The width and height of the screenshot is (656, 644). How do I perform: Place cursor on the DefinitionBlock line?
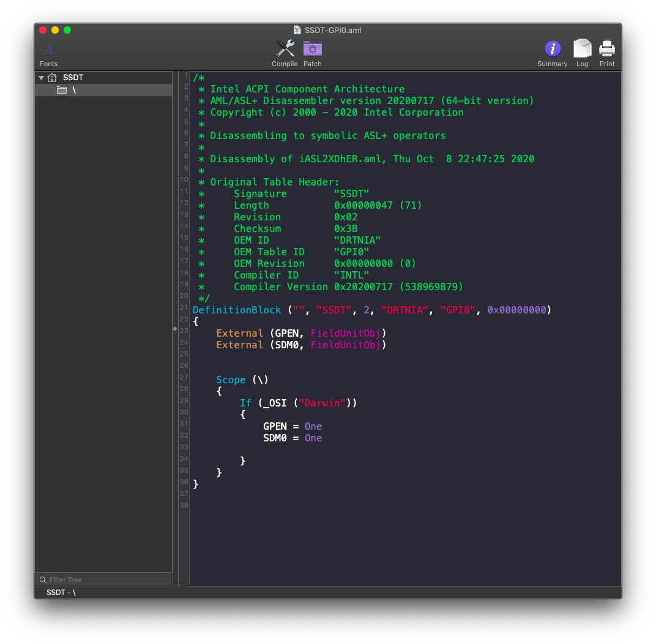point(371,310)
